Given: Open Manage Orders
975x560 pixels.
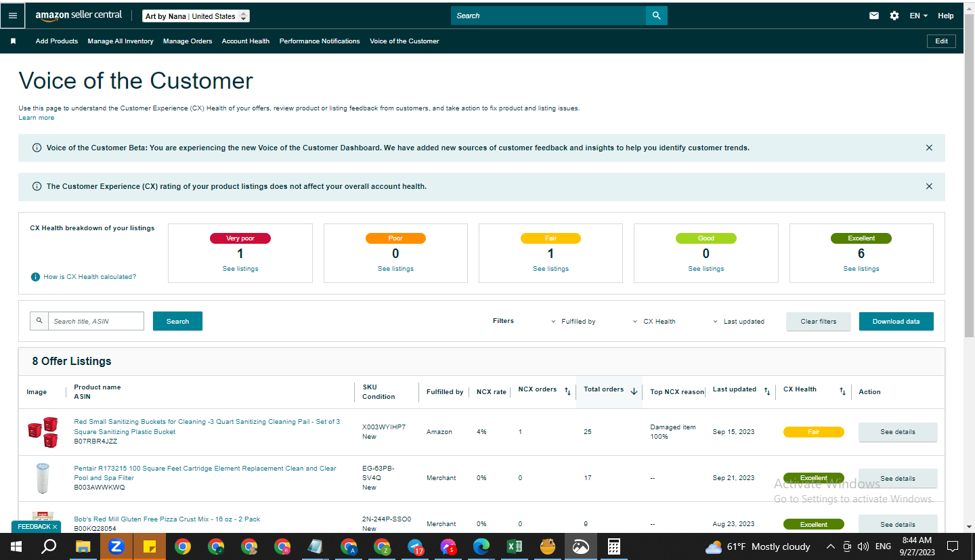Looking at the screenshot, I should [188, 41].
